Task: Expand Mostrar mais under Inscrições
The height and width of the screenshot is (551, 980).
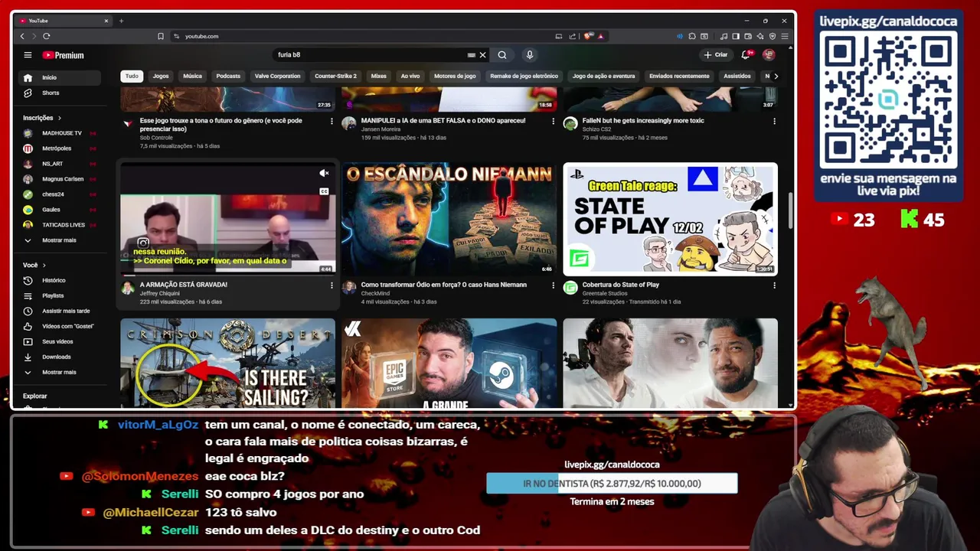Action: (60, 240)
